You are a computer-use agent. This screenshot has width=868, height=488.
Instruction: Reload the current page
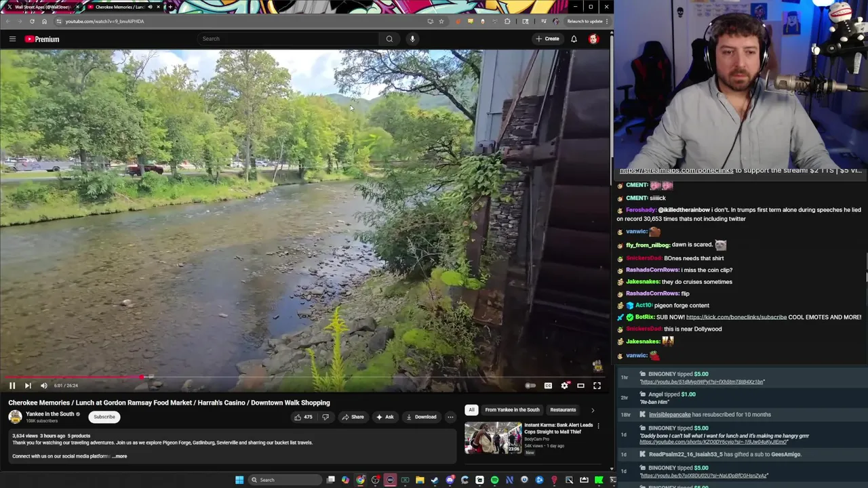(32, 21)
